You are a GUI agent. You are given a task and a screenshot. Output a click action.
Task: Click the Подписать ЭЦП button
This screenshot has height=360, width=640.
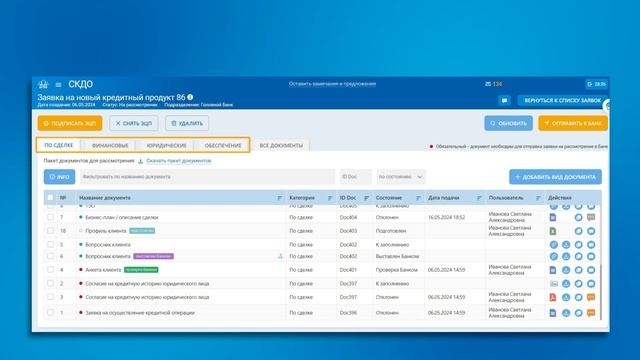click(70, 123)
